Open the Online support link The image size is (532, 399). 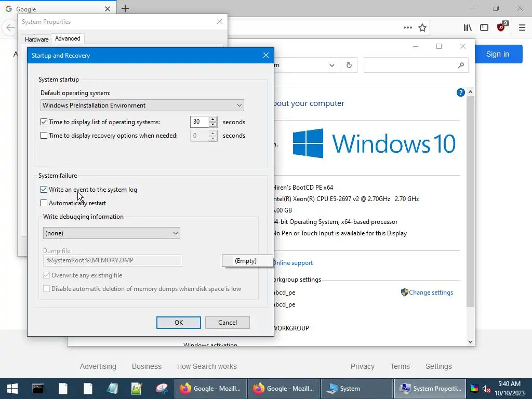click(x=293, y=262)
